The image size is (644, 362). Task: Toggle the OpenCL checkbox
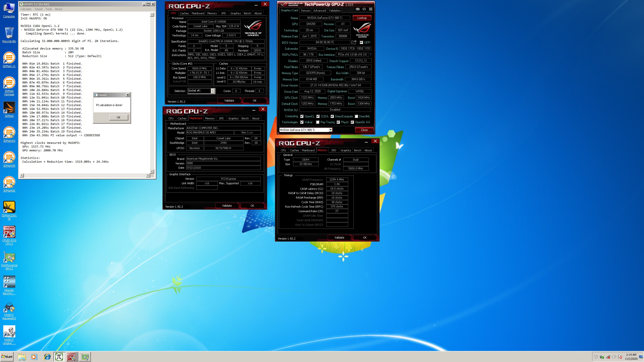coord(302,116)
